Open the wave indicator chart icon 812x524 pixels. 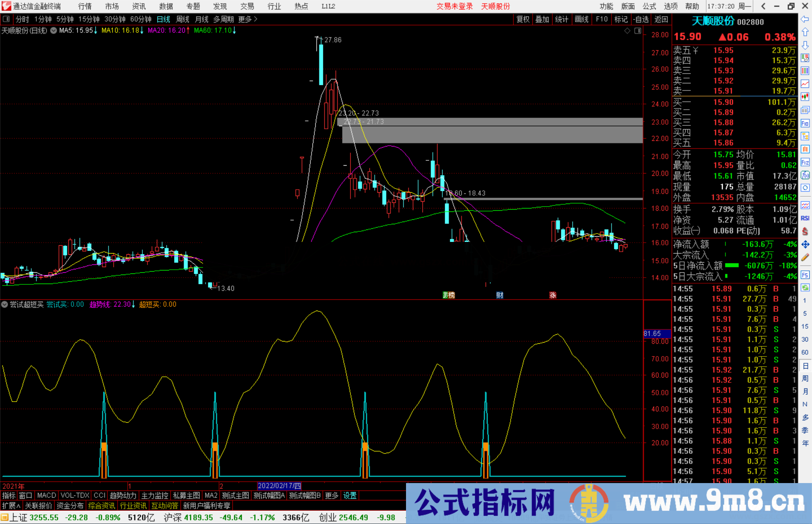pos(805,205)
